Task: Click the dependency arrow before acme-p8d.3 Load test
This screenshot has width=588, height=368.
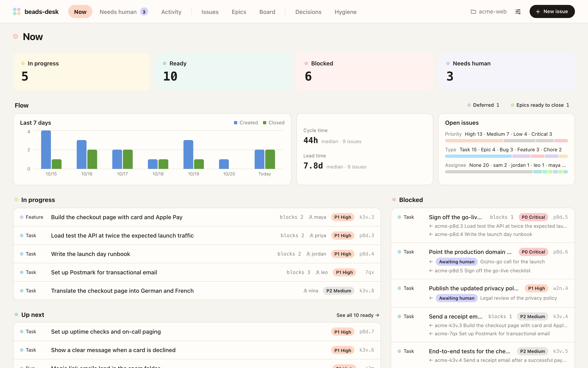Action: point(431,226)
